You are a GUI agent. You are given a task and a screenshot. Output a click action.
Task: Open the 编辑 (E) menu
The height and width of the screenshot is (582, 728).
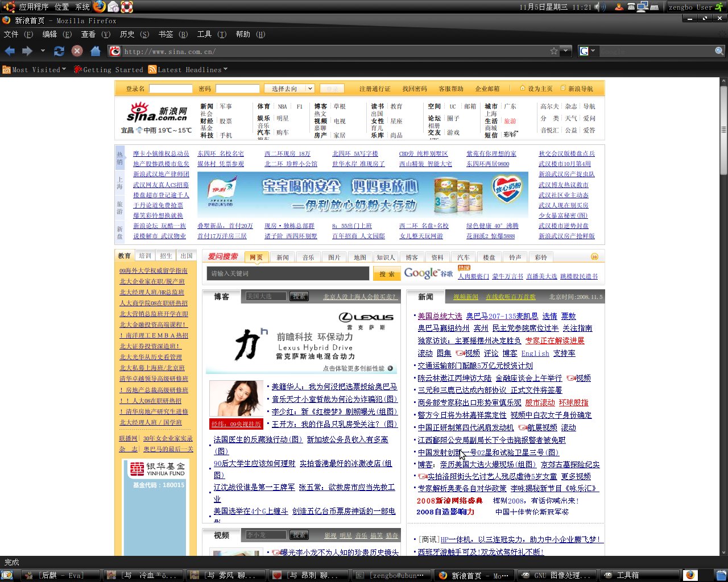57,34
